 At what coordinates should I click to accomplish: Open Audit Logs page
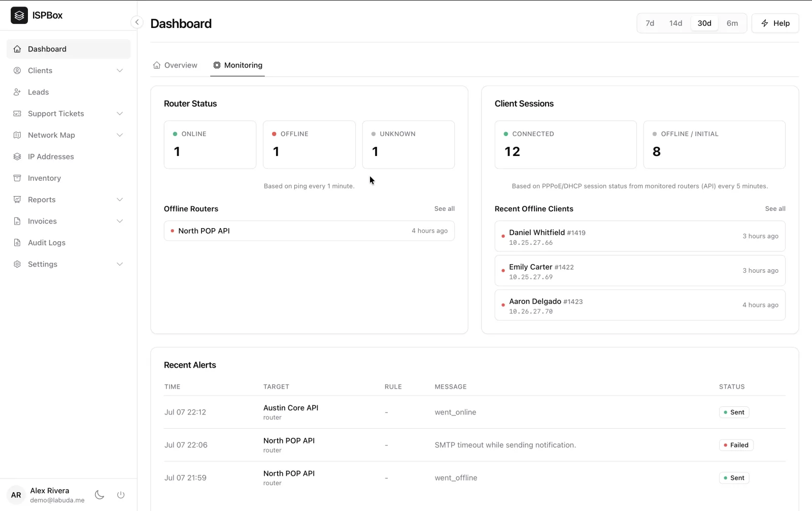[69, 243]
